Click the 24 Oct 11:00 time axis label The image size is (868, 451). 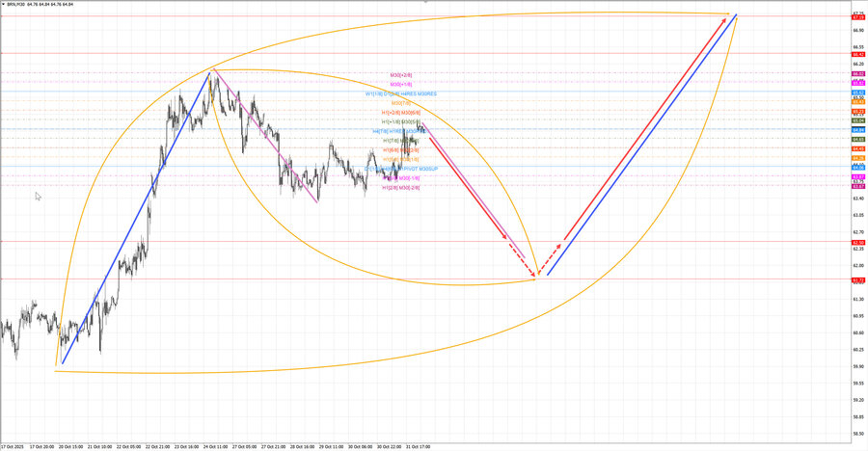(x=215, y=446)
